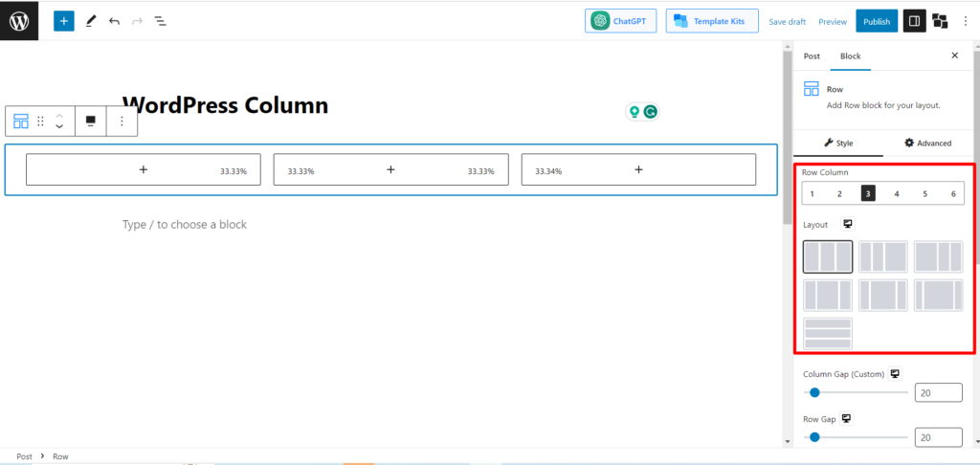Click the desktop device icon in block toolbar
Image resolution: width=980 pixels, height=465 pixels.
point(91,122)
